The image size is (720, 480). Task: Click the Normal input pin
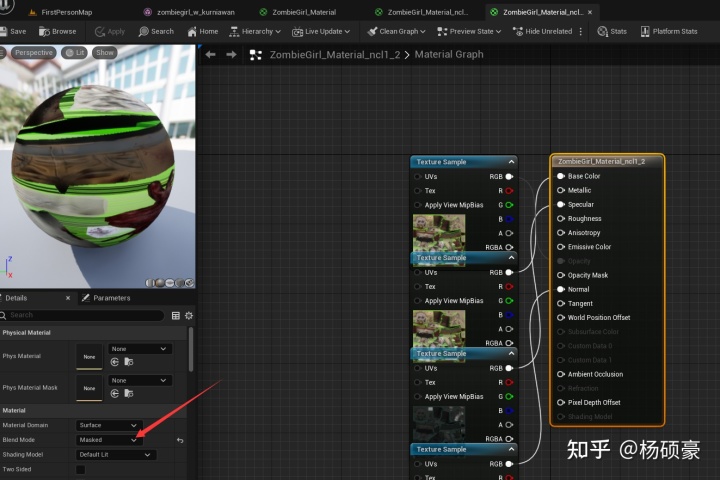coord(561,289)
